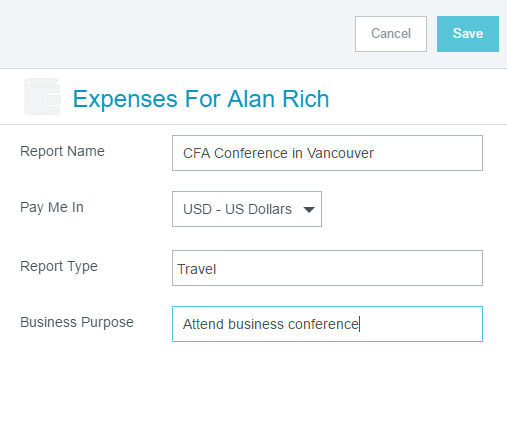Click the Business Purpose input field
Screen dimensions: 507x447
327,324
